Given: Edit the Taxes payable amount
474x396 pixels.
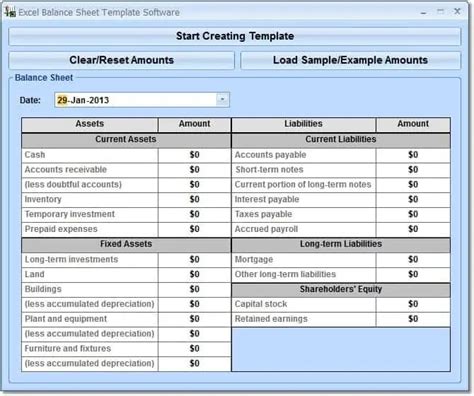Looking at the screenshot, I should [413, 214].
